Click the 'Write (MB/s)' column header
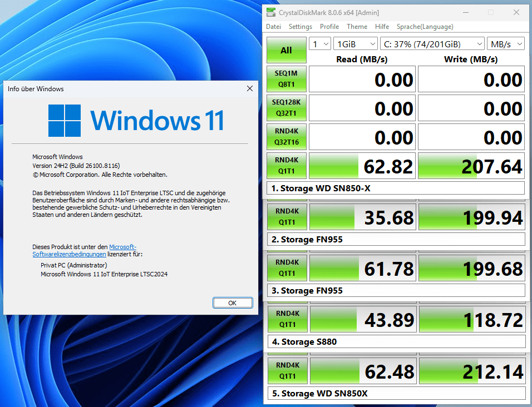 (471, 59)
